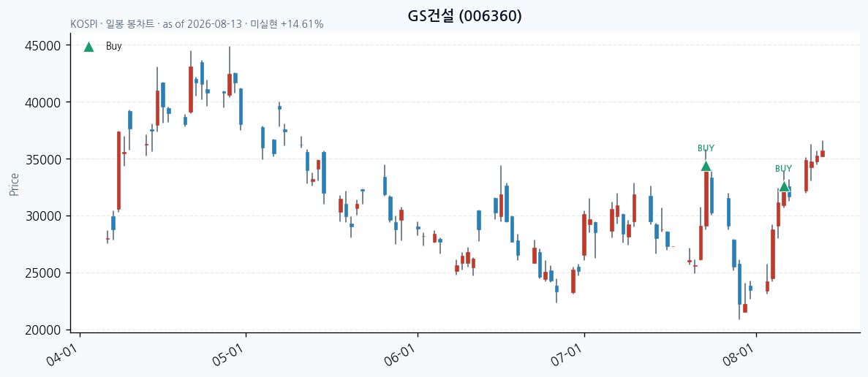Click the BUY triangle marker in late July
This screenshot has width=868, height=377.
point(706,167)
